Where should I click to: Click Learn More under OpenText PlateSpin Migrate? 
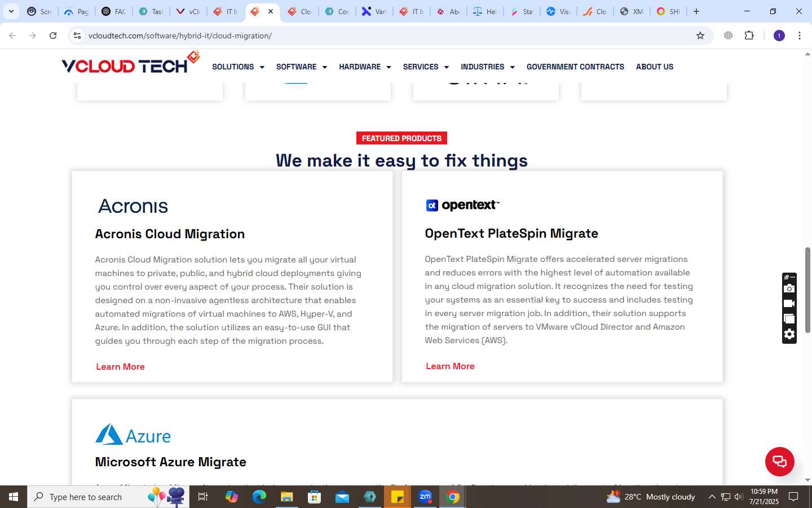click(450, 366)
